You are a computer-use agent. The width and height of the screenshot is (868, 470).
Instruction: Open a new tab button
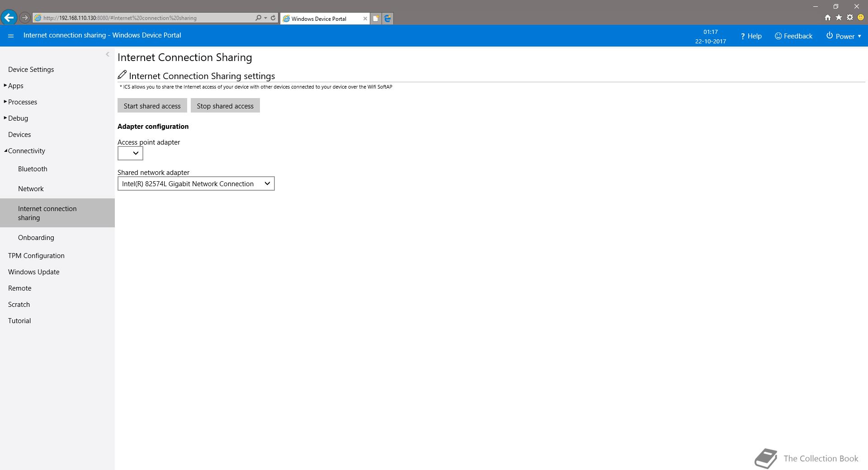(376, 19)
